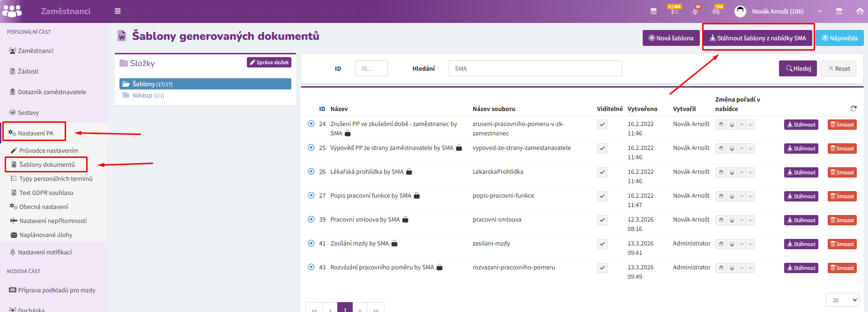Open the task list icon showing 1/263
The height and width of the screenshot is (312, 868).
tap(675, 11)
